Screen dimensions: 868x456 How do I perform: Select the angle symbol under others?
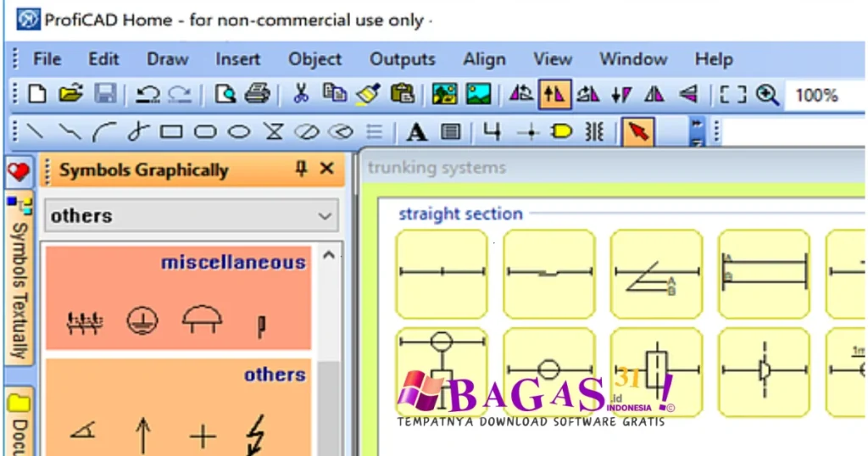pos(83,431)
